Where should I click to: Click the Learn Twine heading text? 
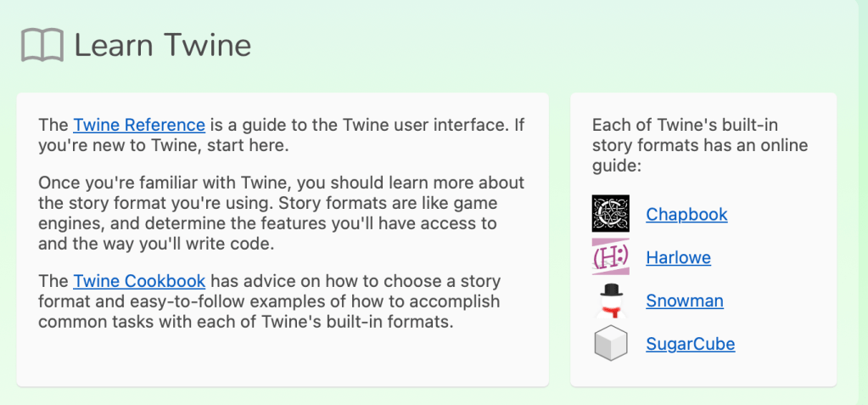pyautogui.click(x=163, y=45)
